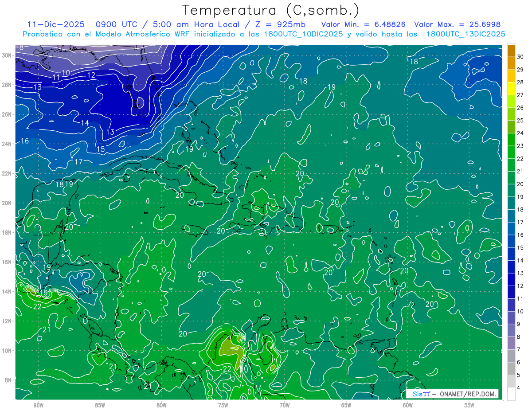The width and height of the screenshot is (532, 411).
Task: Click the legend swatch between 8 and 9
Action: click(x=511, y=330)
